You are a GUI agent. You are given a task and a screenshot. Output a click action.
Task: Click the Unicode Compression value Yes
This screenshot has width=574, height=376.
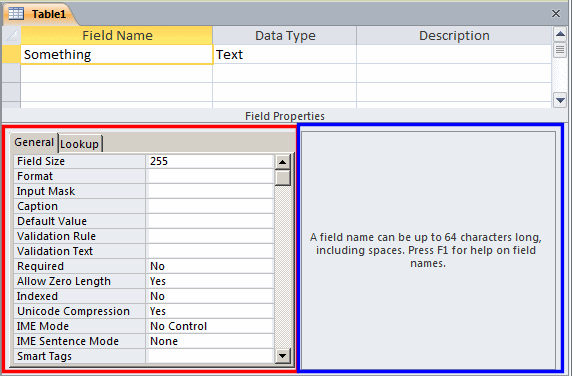[x=210, y=312]
